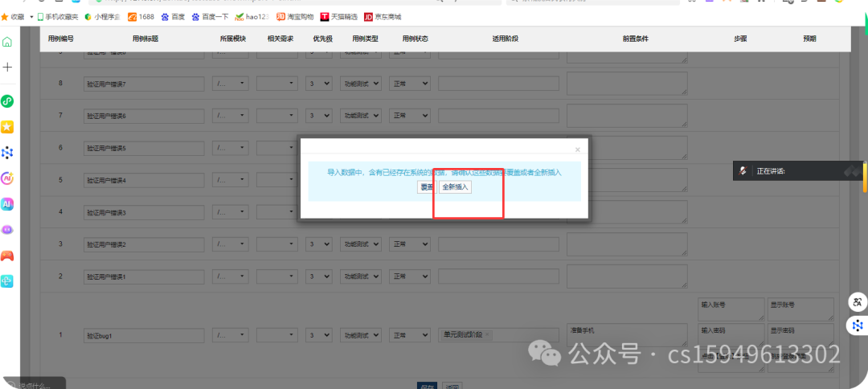Click the 验证用户错误4 title field
Viewport: 868px width, 389px height.
(x=143, y=180)
